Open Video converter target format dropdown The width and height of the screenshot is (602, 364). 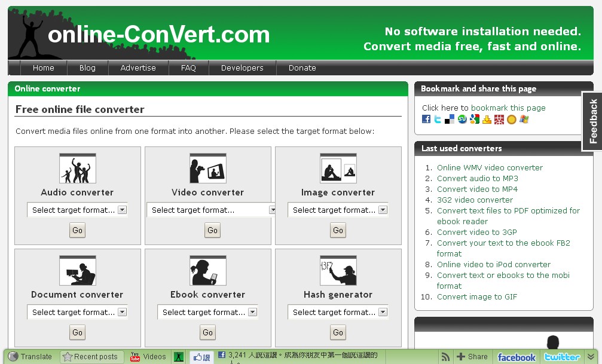210,210
